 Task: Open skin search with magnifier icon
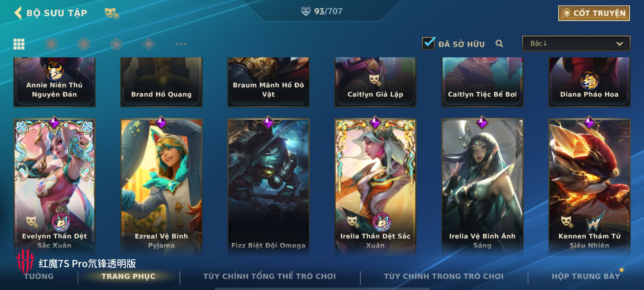(x=499, y=44)
